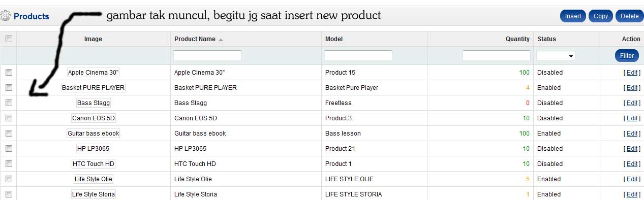Focus the Product Name filter field
The image size is (644, 200).
tap(207, 56)
